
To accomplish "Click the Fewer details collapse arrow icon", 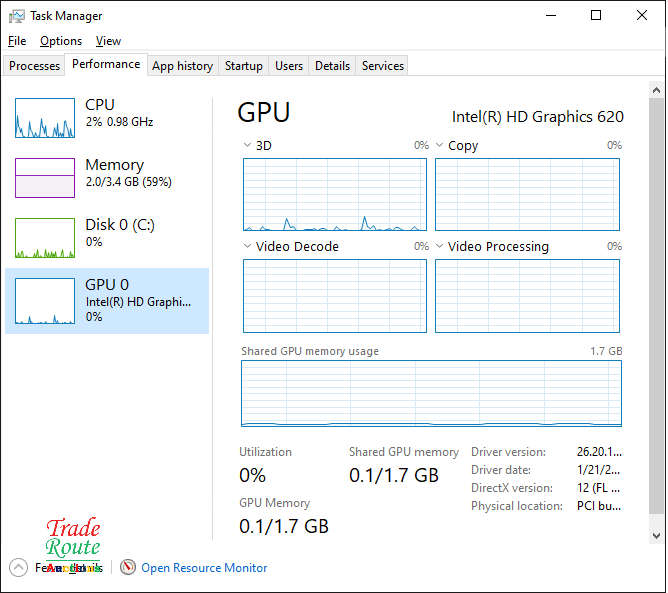I will [x=18, y=567].
